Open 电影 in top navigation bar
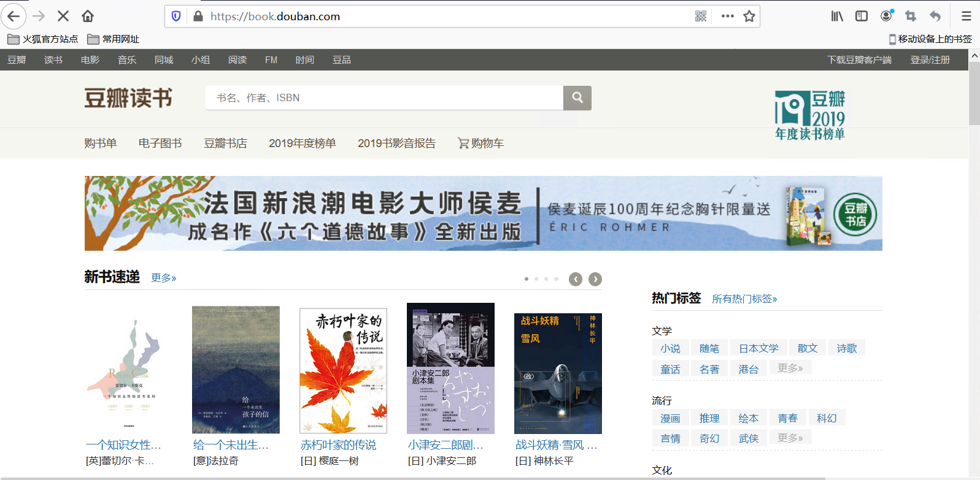Image resolution: width=980 pixels, height=480 pixels. 90,60
